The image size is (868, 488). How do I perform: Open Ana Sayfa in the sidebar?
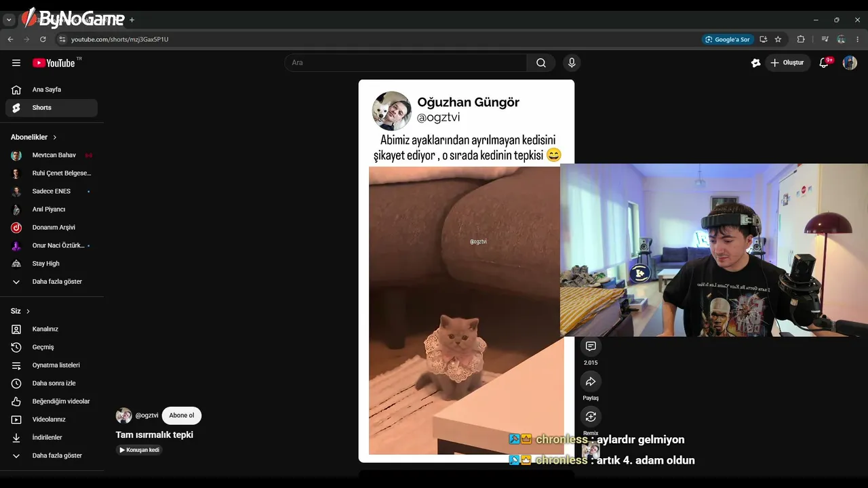pos(52,89)
